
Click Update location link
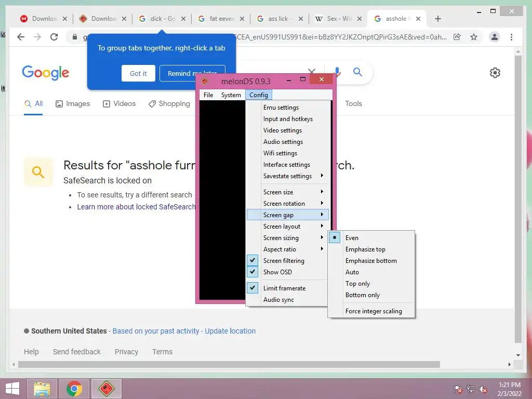[230, 331]
